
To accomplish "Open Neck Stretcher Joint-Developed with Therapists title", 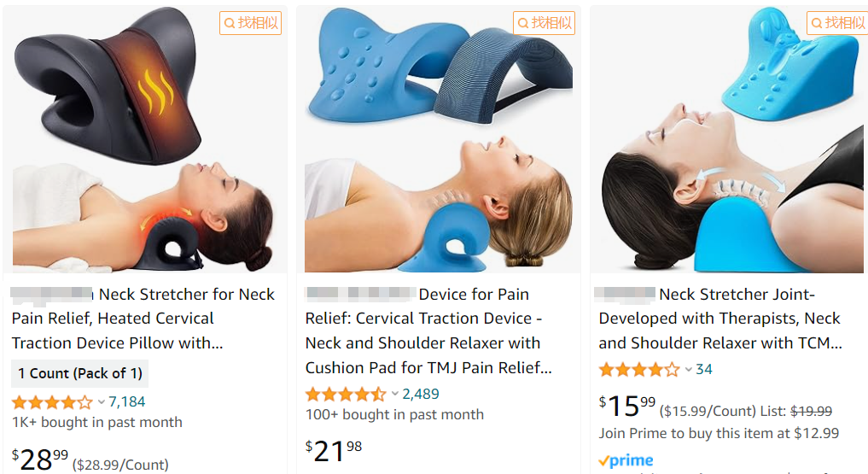I will tap(720, 319).
